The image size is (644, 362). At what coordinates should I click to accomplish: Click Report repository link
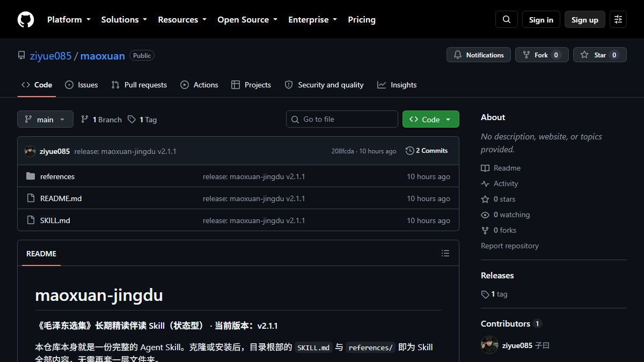point(510,246)
